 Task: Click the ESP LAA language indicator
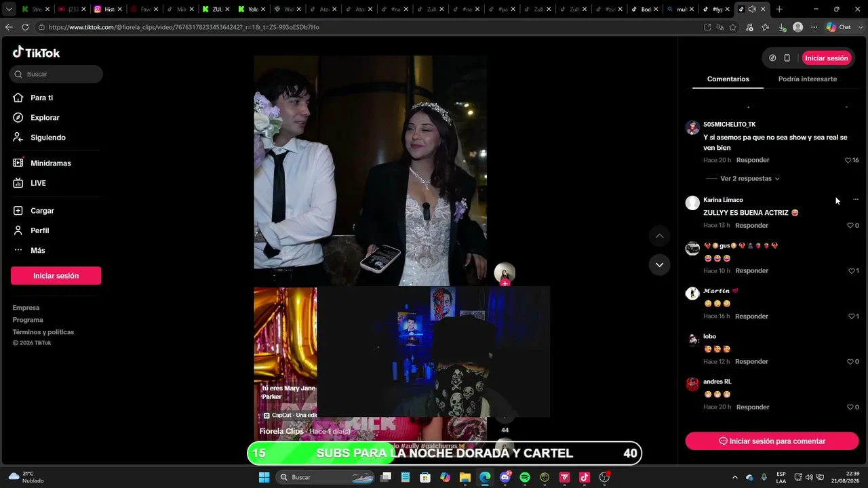pyautogui.click(x=781, y=477)
